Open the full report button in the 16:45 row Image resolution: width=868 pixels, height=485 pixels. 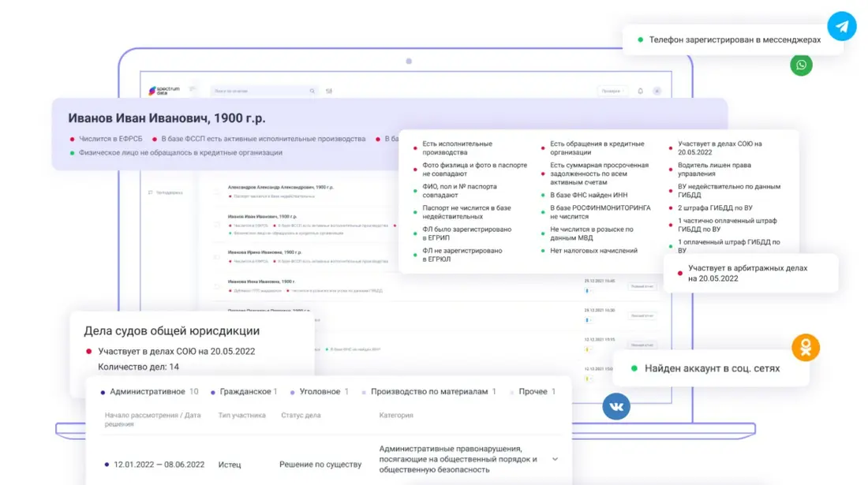coord(642,286)
